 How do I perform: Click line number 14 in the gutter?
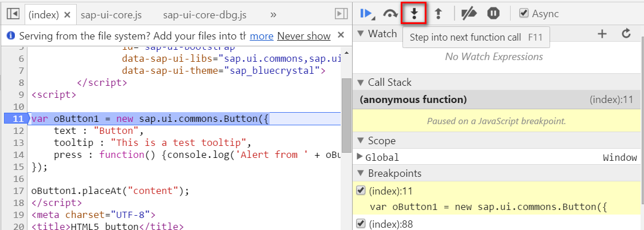19,155
